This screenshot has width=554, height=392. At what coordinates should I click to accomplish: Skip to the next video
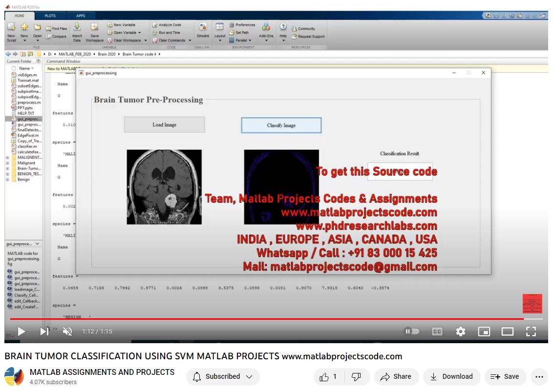tap(44, 331)
